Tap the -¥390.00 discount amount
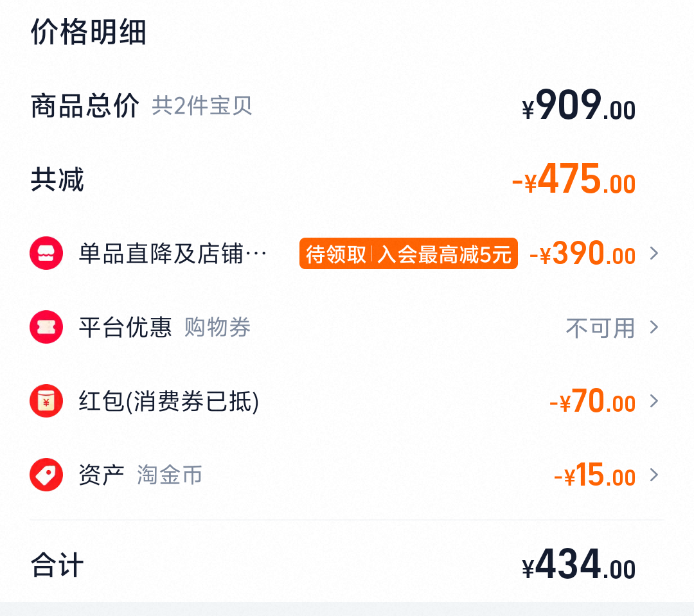 (x=582, y=254)
